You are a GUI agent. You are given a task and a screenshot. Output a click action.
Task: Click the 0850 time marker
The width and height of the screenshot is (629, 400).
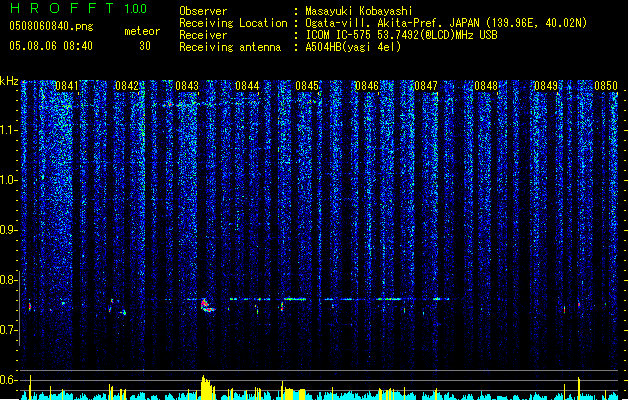[606, 86]
